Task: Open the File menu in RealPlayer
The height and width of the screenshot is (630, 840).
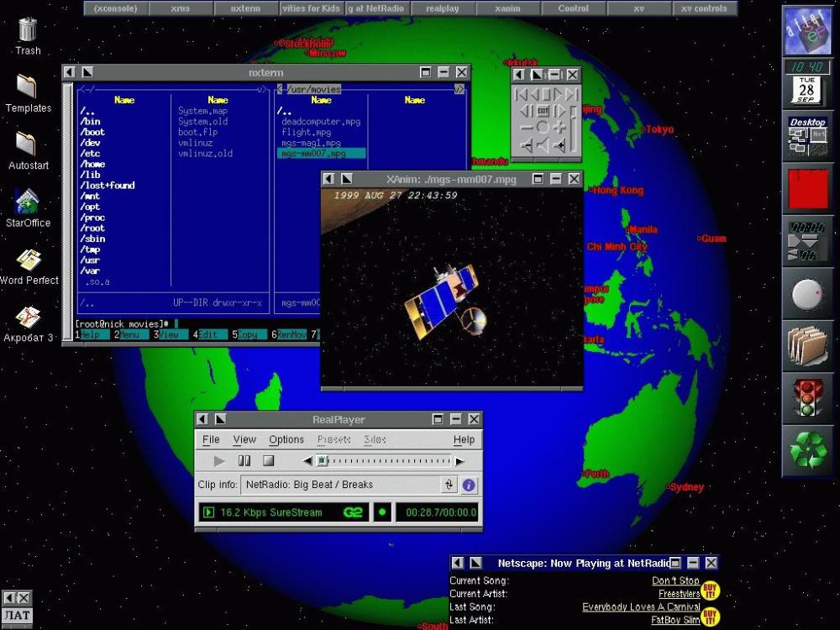Action: coord(211,439)
